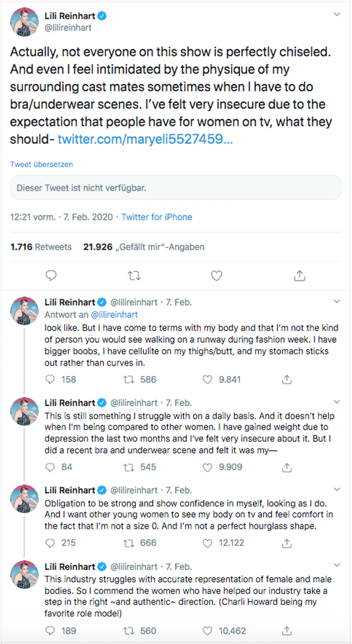352x644 pixels.
Task: Retweet the main tweet using retweet icon
Action: click(x=134, y=275)
